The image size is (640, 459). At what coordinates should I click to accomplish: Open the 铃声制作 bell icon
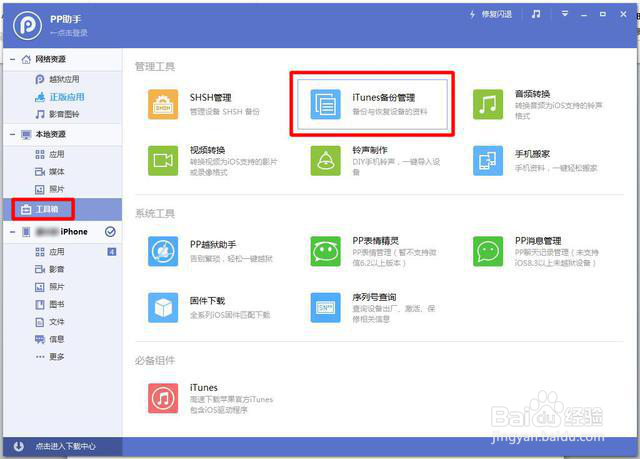(x=325, y=161)
